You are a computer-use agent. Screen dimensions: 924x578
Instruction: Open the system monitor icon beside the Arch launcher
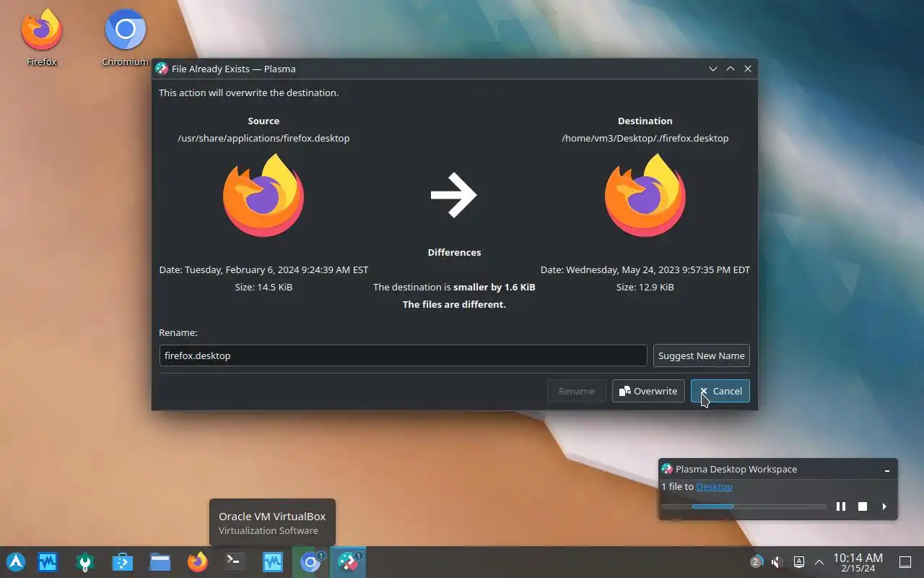pyautogui.click(x=48, y=562)
